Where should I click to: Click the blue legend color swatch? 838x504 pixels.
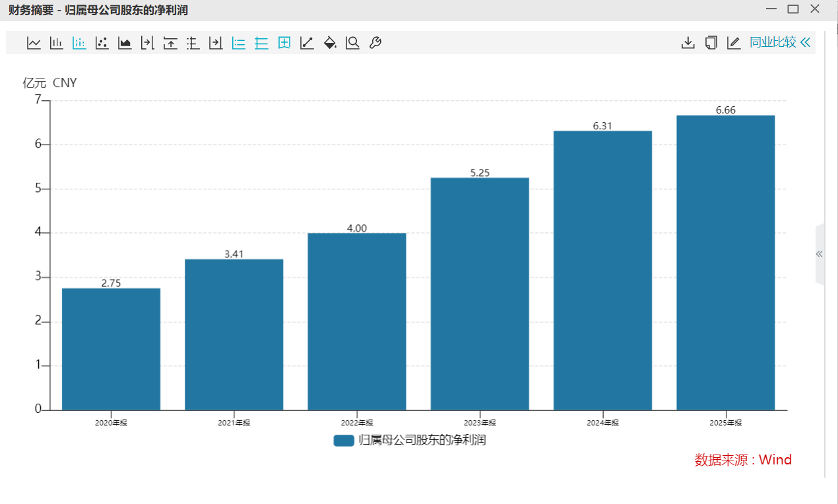click(344, 440)
